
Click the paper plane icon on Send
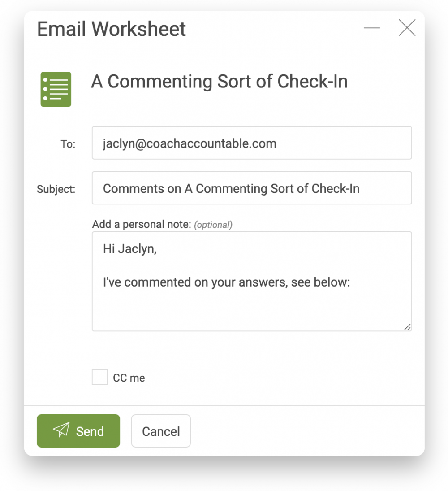[x=61, y=430]
